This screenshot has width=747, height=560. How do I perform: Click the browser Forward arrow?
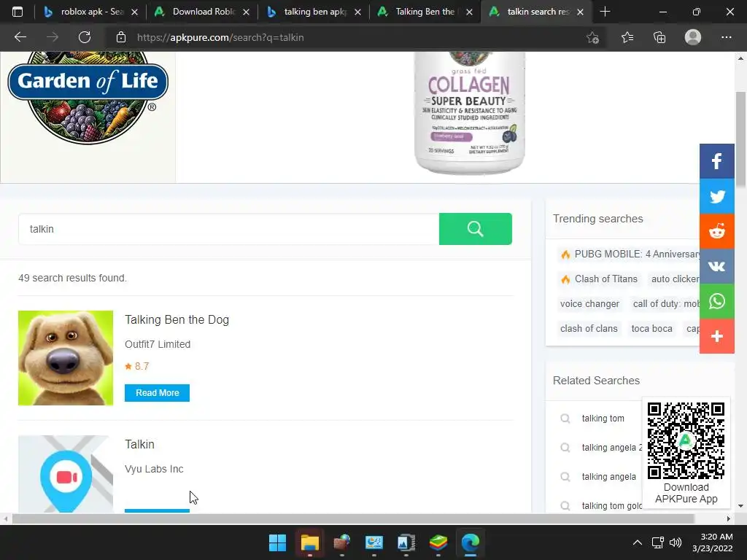click(x=53, y=37)
